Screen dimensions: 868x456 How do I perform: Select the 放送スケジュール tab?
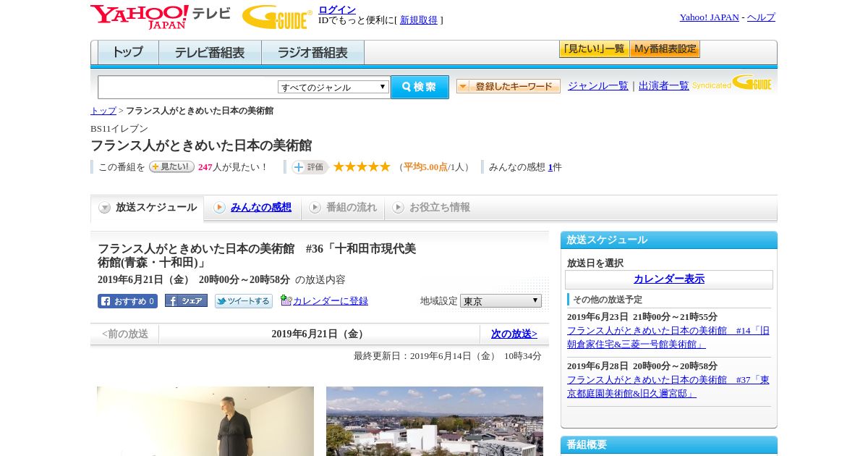pyautogui.click(x=148, y=208)
